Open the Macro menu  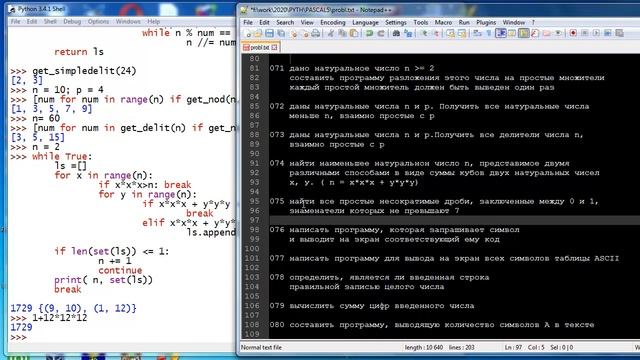click(443, 22)
